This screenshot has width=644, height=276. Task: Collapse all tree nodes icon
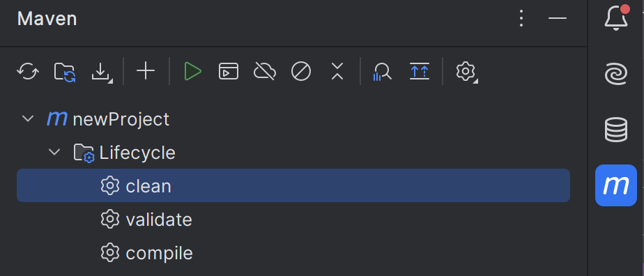(x=337, y=72)
